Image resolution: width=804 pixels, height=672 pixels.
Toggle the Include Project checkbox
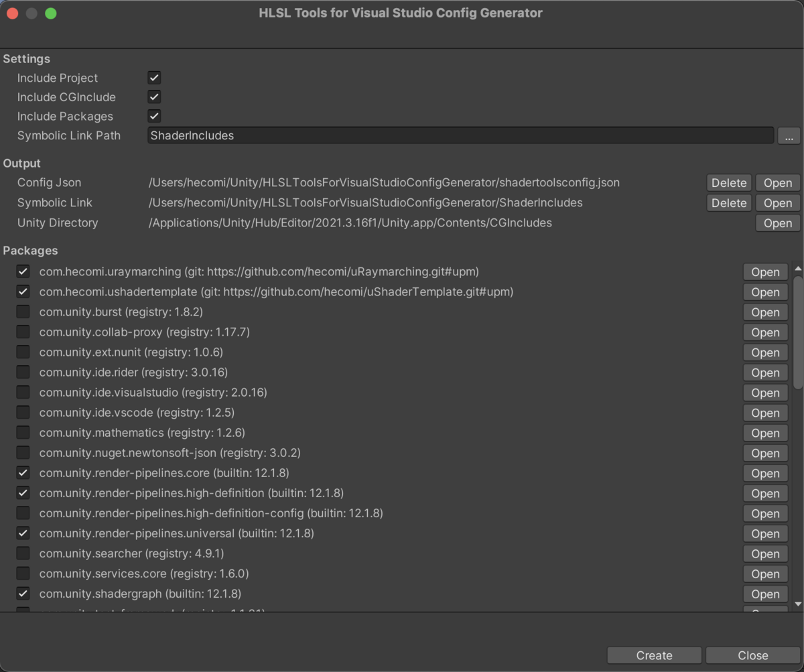pos(154,78)
